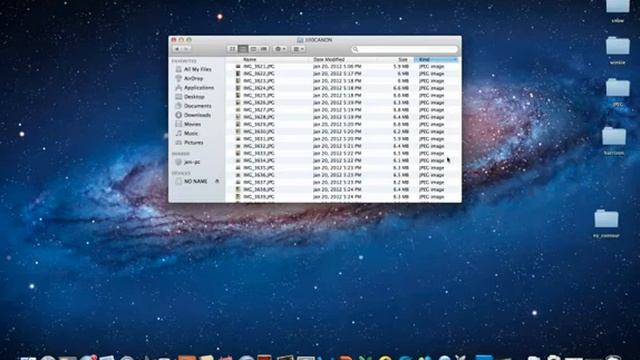Open the Arrange items dropdown
Screen dimensions: 640x360
(x=299, y=49)
